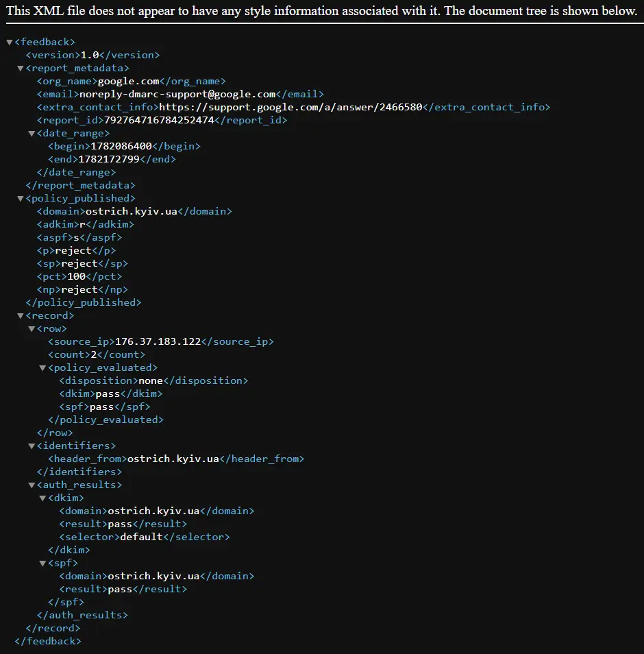Collapse the date_range node

[x=32, y=134]
